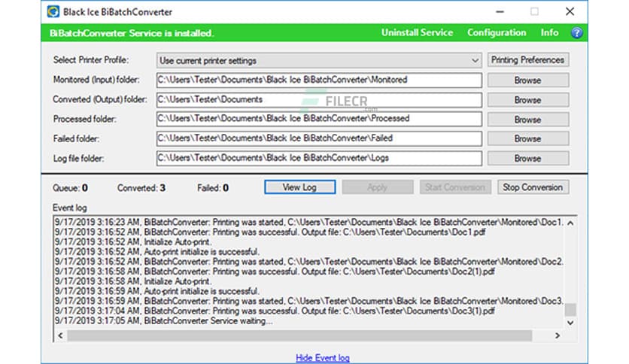Open Printing Preferences
Viewport: 629px width, 364px height.
pyautogui.click(x=528, y=60)
